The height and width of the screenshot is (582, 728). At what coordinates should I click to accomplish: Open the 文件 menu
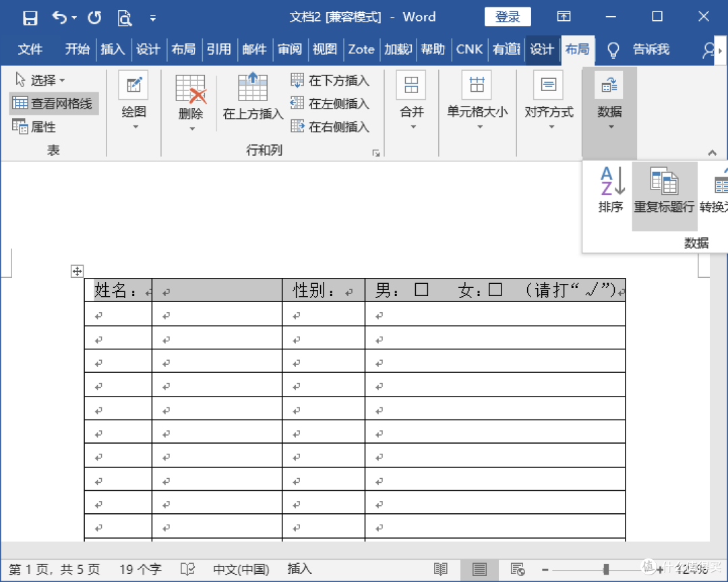pos(30,49)
